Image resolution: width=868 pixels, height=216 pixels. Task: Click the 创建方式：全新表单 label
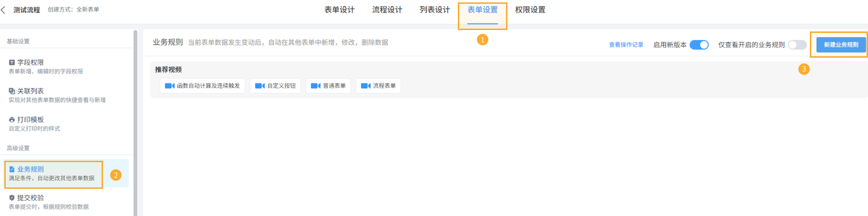73,10
